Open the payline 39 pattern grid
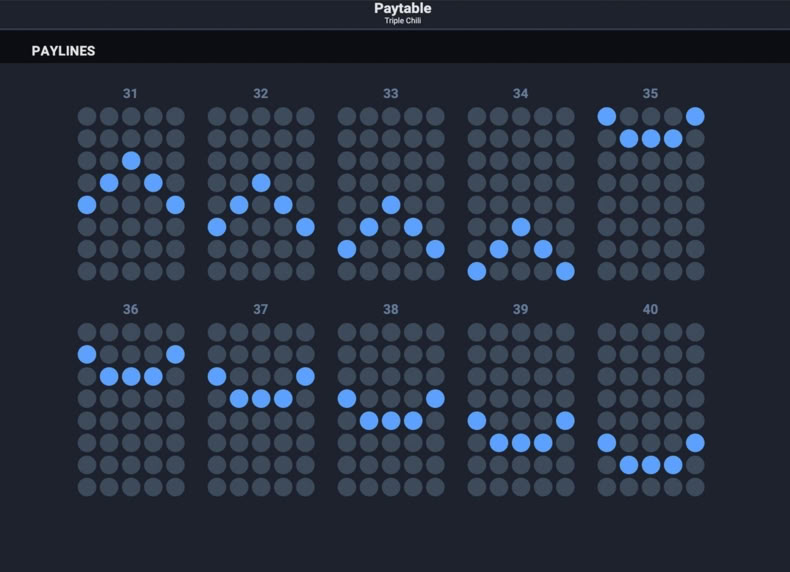790x572 pixels. point(521,410)
